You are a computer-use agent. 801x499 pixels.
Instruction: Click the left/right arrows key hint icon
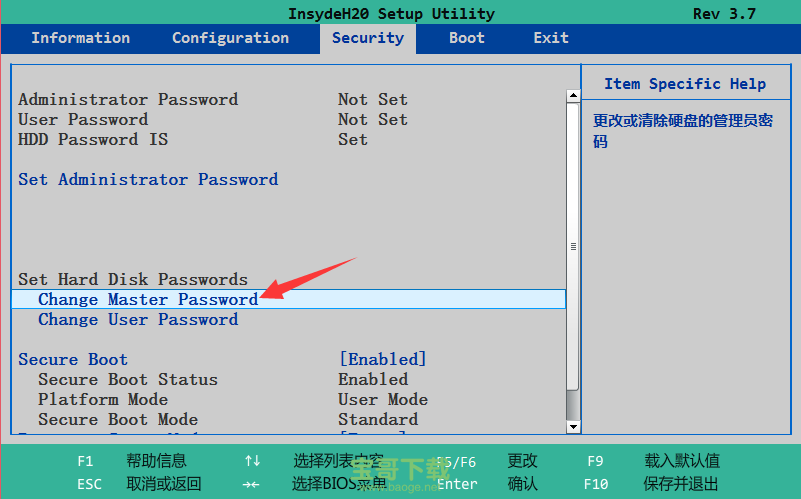pyautogui.click(x=252, y=484)
